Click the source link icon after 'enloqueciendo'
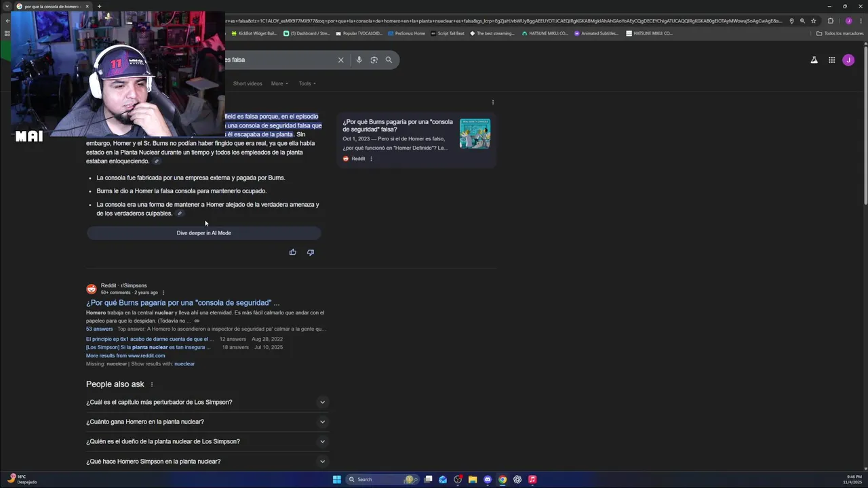Viewport: 868px width, 488px height. [x=157, y=161]
